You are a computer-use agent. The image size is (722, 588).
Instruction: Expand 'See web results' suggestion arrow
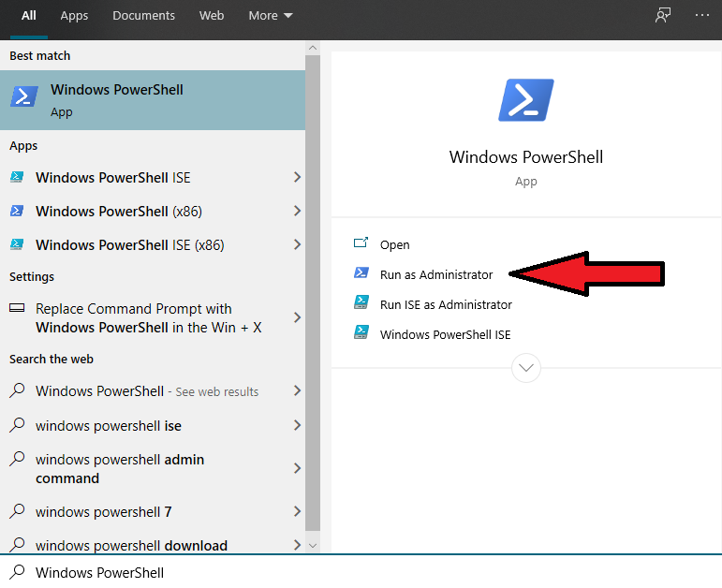coord(298,391)
